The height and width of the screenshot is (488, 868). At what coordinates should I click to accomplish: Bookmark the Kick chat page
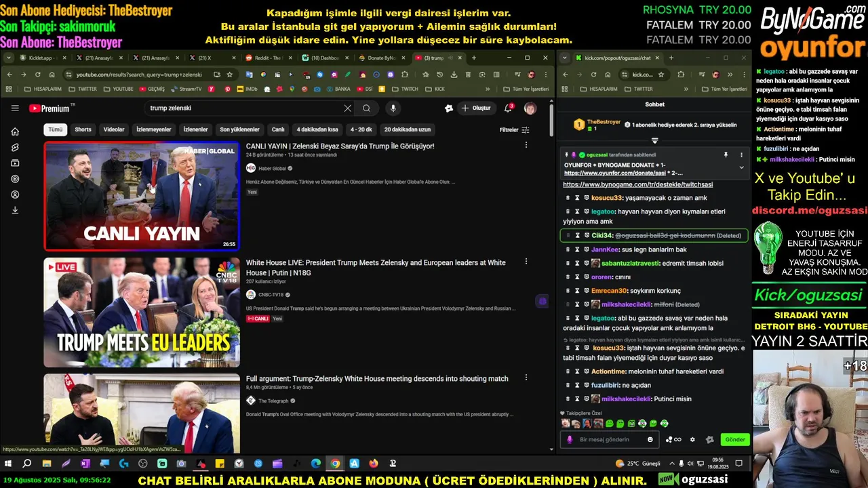pyautogui.click(x=661, y=75)
